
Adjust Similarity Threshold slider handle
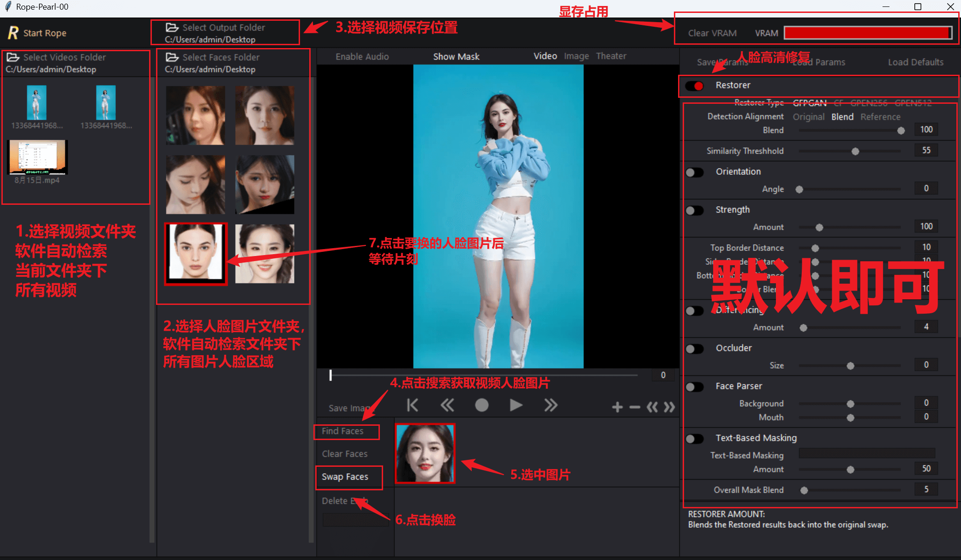pos(855,151)
